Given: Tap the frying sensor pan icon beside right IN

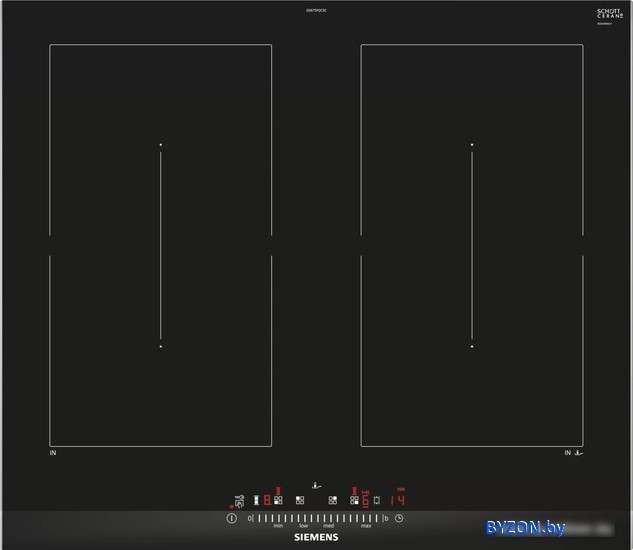Looking at the screenshot, I should point(579,453).
